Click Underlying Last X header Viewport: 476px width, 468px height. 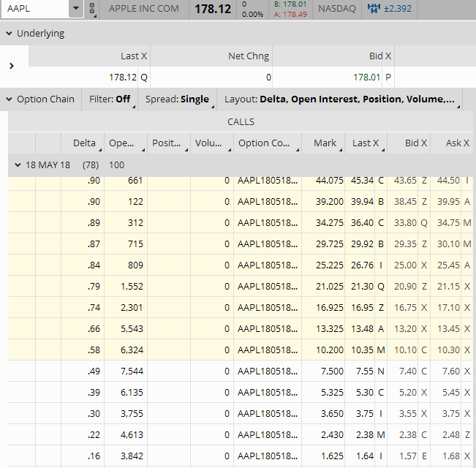89,56
